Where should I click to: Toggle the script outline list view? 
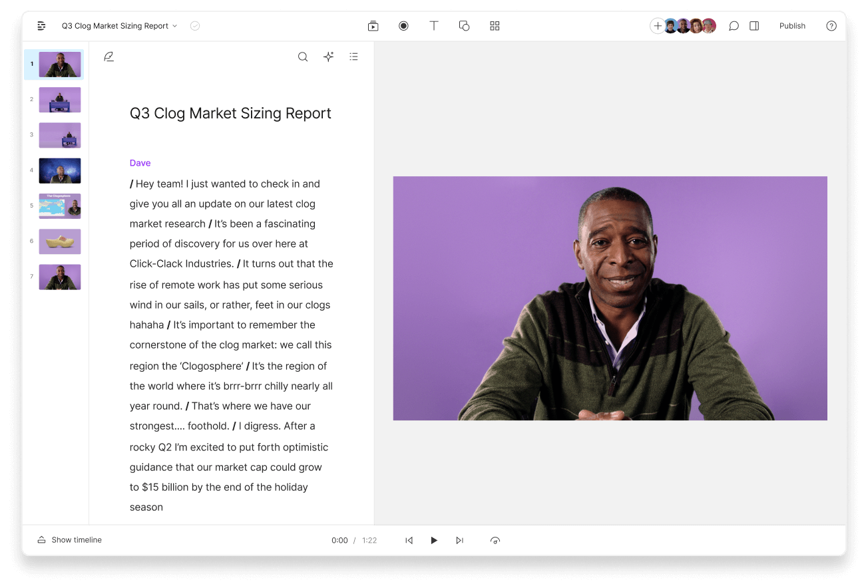coord(353,57)
